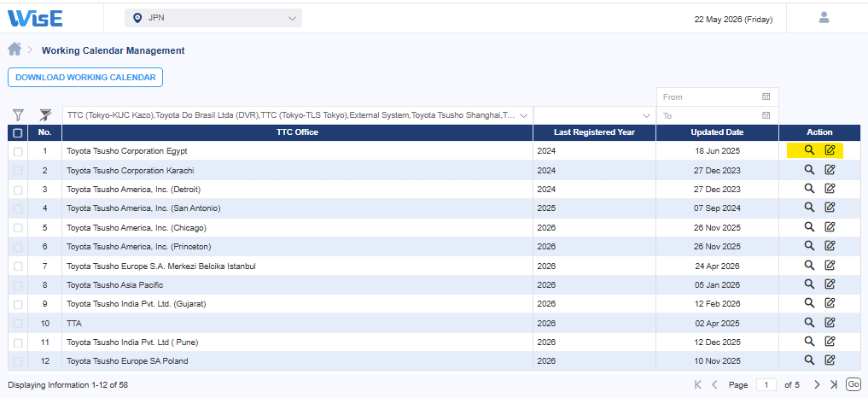
Task: Go to home via house icon
Action: click(x=15, y=50)
